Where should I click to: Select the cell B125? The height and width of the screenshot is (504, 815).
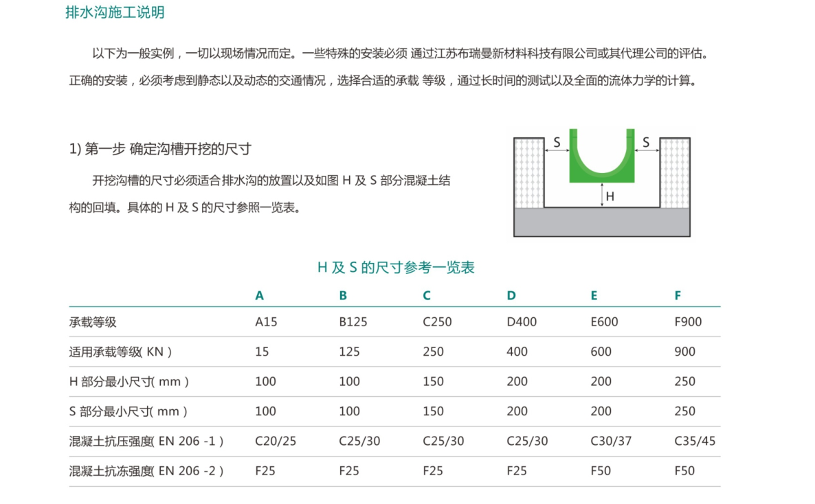(353, 322)
